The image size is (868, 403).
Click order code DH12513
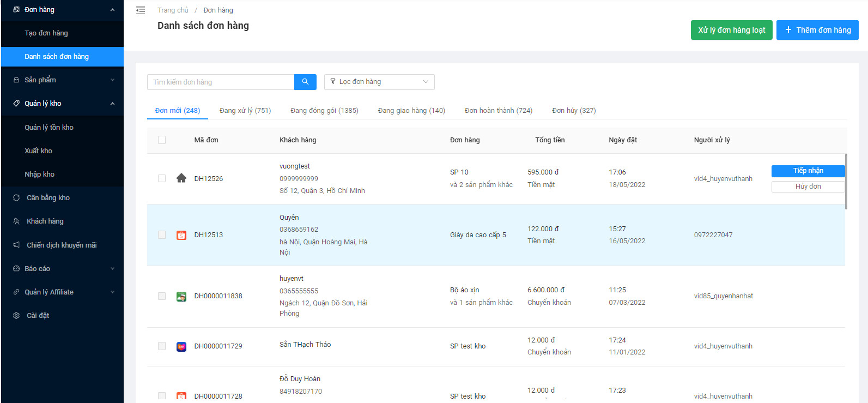coord(209,235)
